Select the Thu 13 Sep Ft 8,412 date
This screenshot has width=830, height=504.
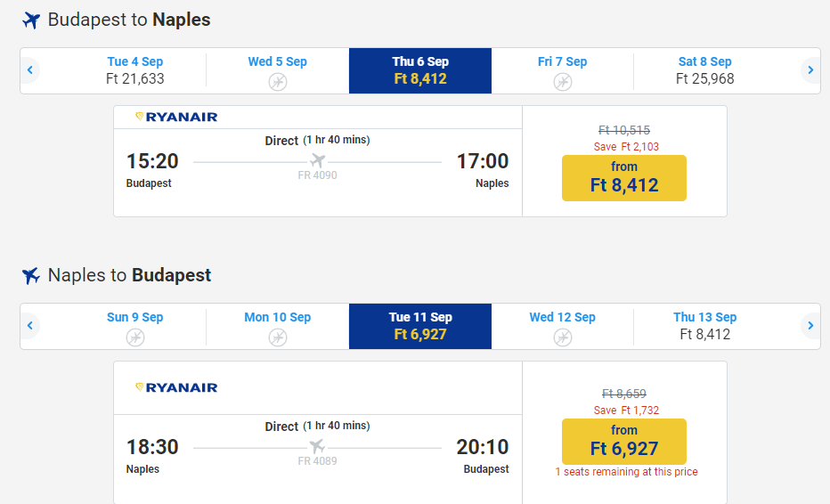[704, 326]
